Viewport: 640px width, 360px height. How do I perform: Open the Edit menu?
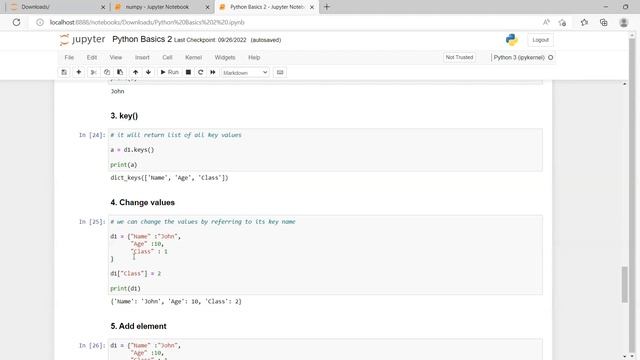tap(92, 58)
